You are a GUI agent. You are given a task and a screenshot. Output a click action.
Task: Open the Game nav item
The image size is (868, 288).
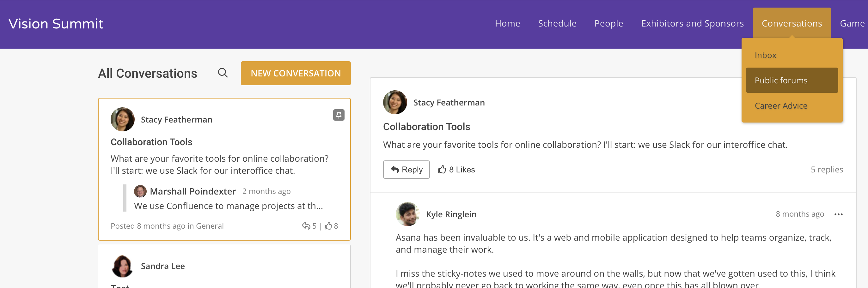pyautogui.click(x=852, y=23)
